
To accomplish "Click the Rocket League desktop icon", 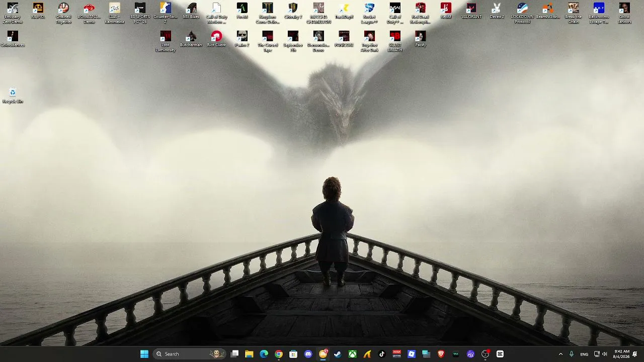I will click(x=369, y=13).
